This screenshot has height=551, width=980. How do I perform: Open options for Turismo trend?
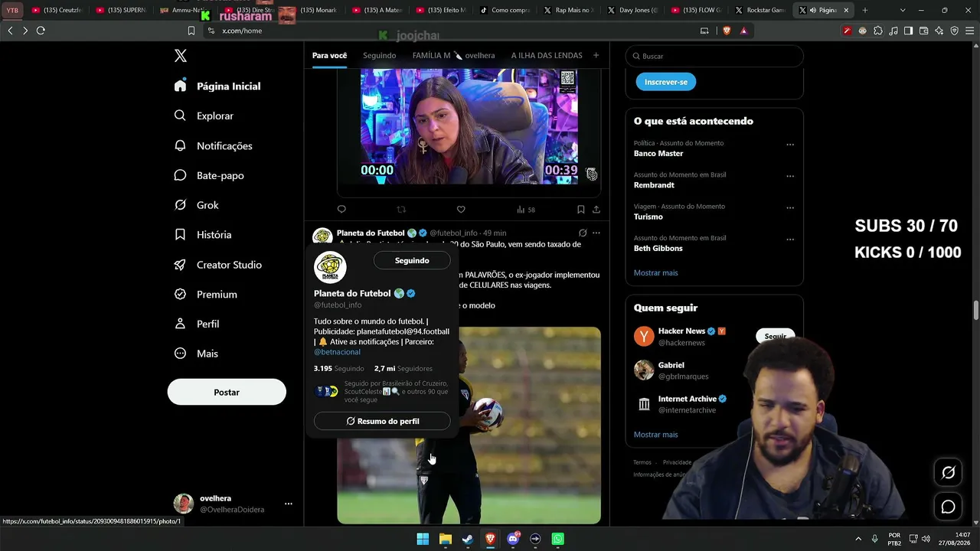[790, 207]
